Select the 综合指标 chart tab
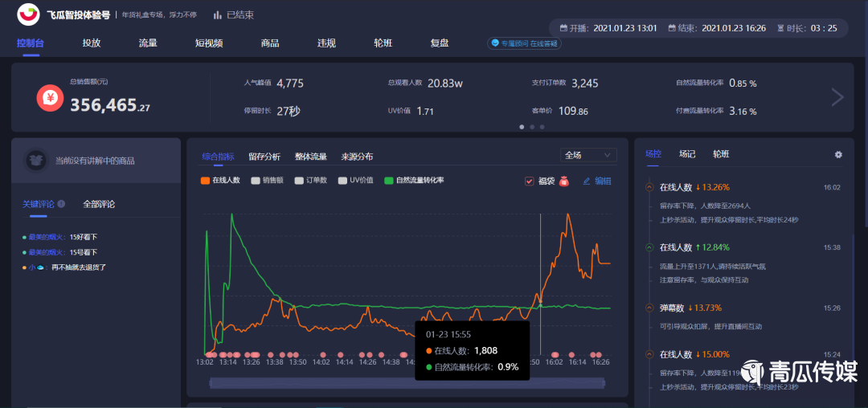 (218, 157)
